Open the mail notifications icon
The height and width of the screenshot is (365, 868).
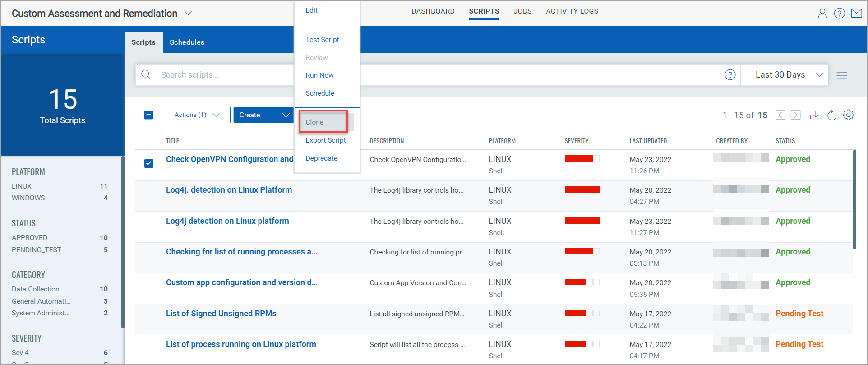pyautogui.click(x=856, y=14)
